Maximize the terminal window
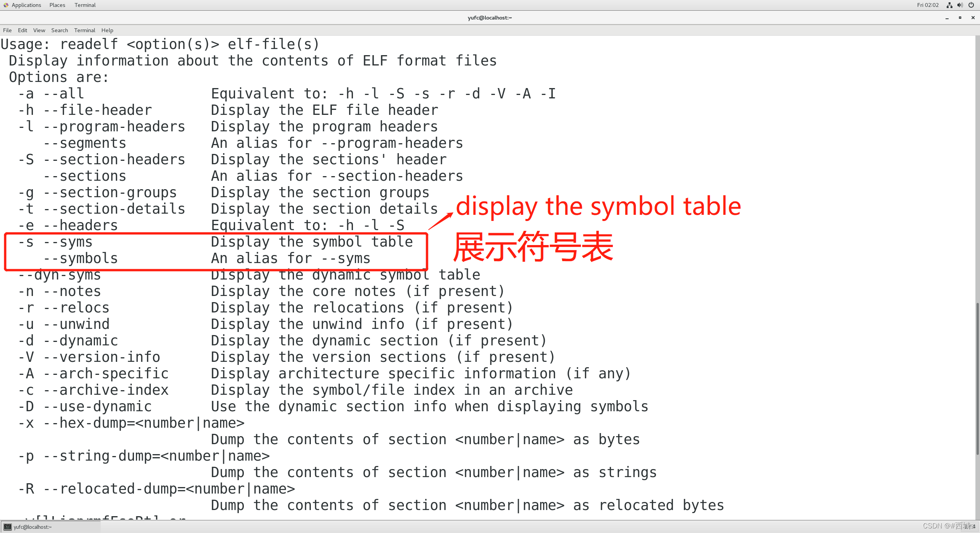 tap(960, 18)
